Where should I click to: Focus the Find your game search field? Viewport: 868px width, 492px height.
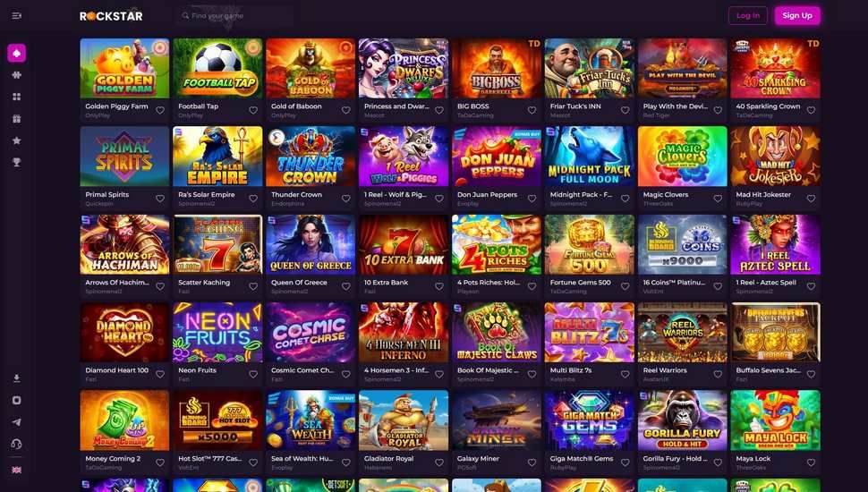[235, 16]
